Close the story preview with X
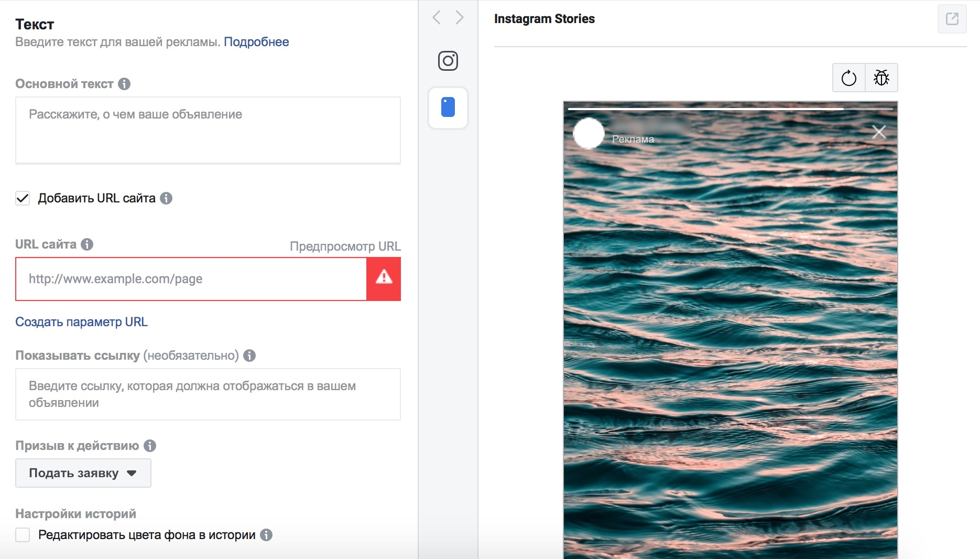 879,132
